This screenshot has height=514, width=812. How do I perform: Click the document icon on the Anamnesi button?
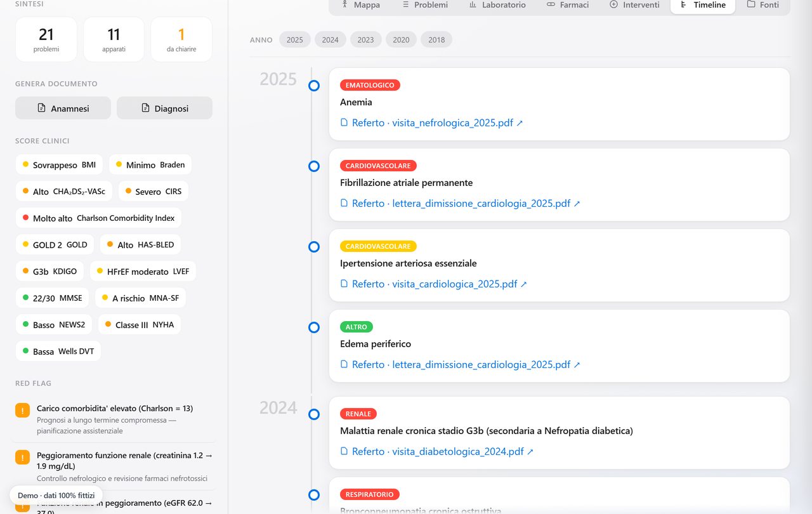[x=41, y=108]
